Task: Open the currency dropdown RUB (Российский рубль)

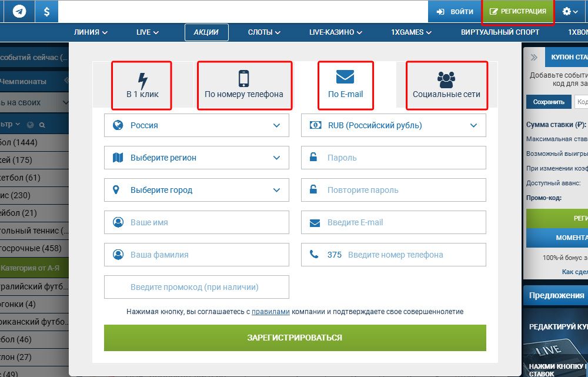Action: pyautogui.click(x=393, y=125)
